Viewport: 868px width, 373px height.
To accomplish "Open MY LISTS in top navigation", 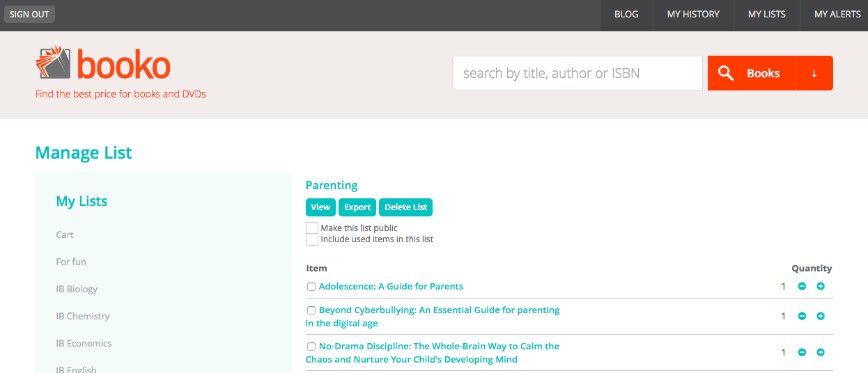I will click(x=767, y=15).
